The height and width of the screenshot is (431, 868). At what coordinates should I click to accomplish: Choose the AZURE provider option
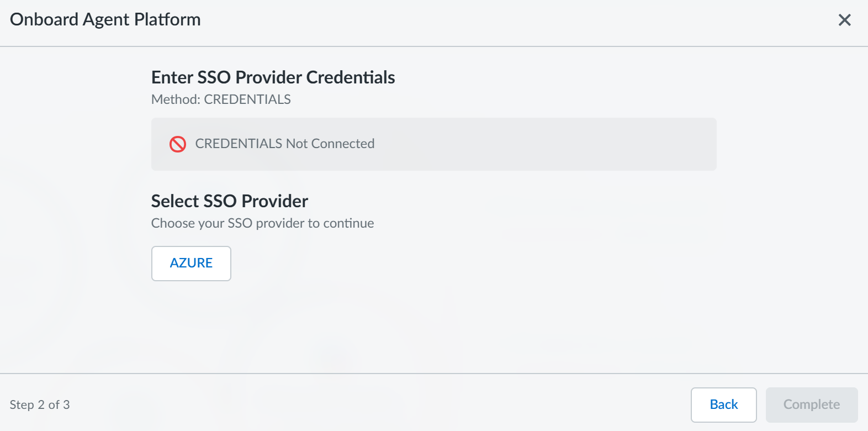point(191,263)
